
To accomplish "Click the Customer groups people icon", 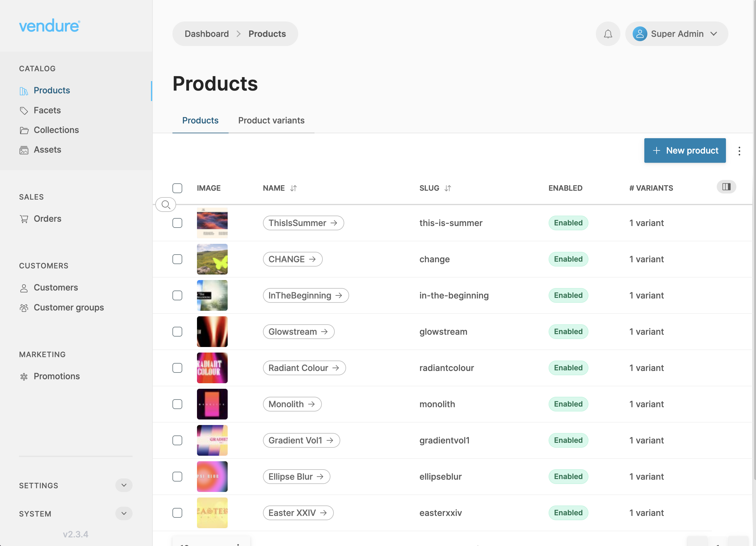I will point(24,308).
